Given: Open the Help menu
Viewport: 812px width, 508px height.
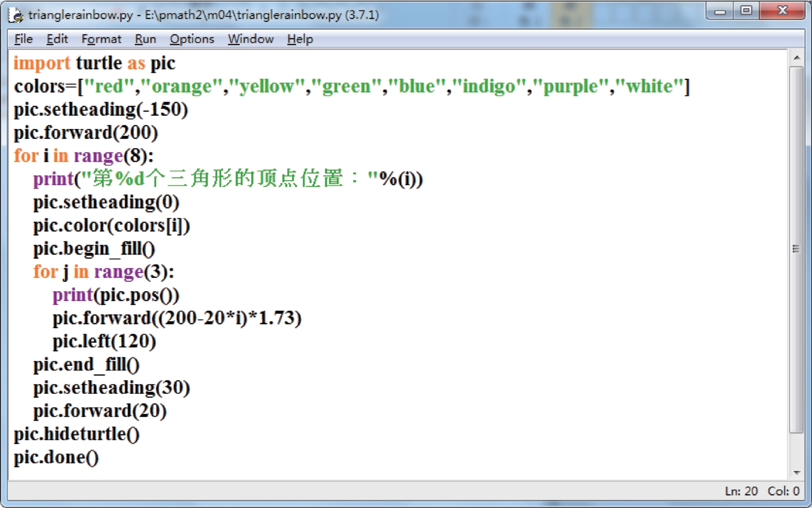Looking at the screenshot, I should click(300, 39).
